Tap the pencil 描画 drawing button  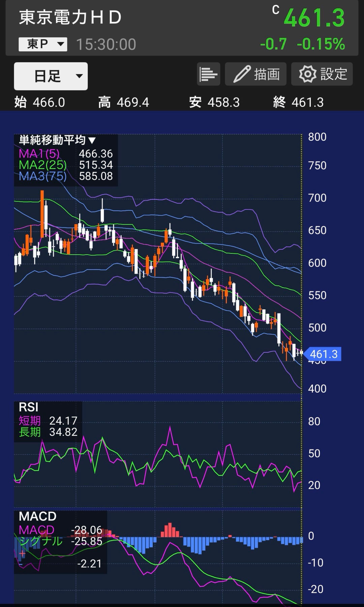256,74
